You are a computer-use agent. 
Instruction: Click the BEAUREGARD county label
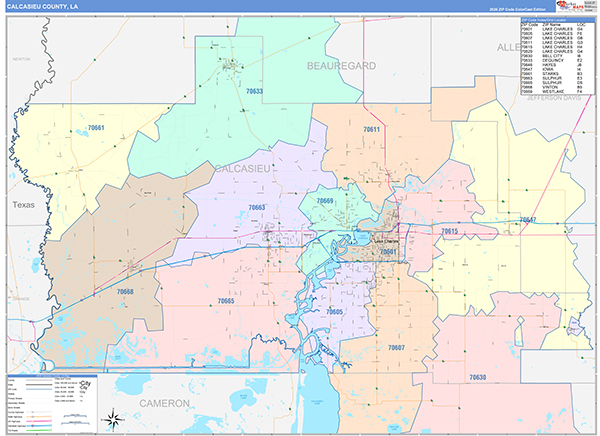[341, 66]
